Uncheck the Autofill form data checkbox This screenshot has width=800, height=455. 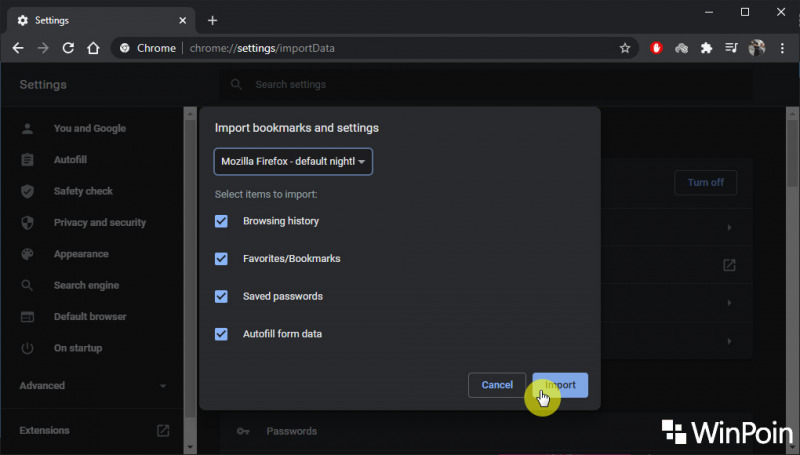221,334
